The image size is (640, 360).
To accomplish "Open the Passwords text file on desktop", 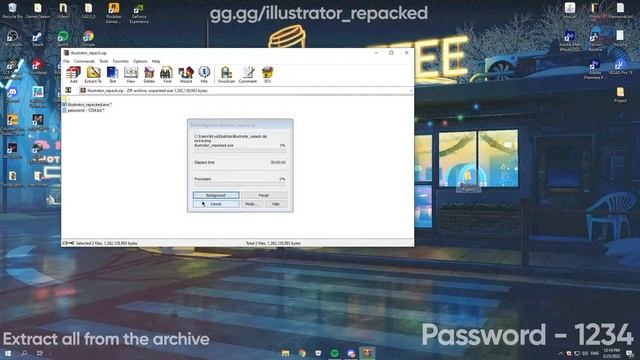I will (x=620, y=11).
